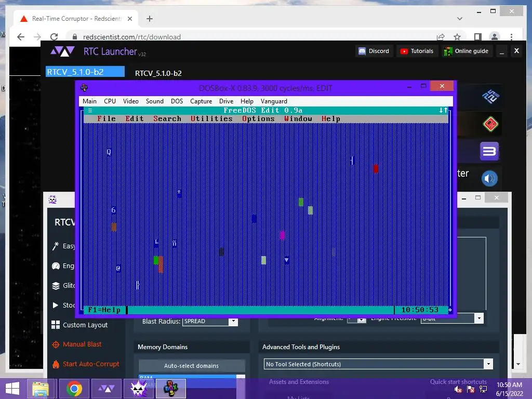This screenshot has height=399, width=532.
Task: Open Online guide in RTC Launcher
Action: (x=467, y=51)
